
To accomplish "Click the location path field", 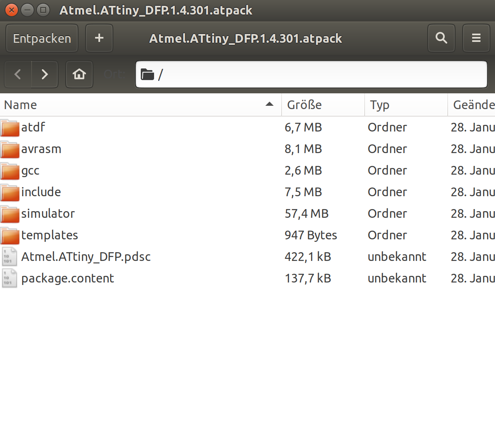I will pyautogui.click(x=311, y=74).
